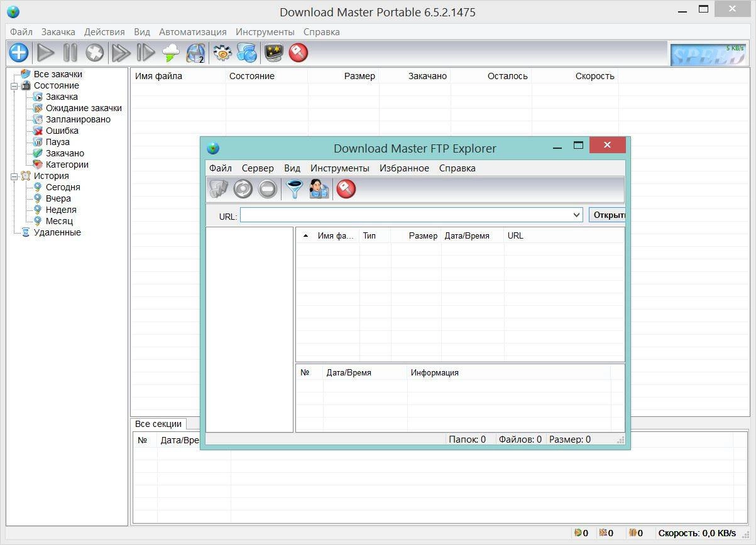Collapse the История tree node

pos(14,176)
